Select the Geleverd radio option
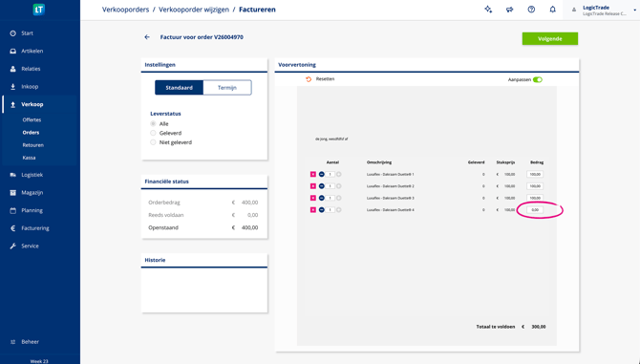The width and height of the screenshot is (640, 364). 153,133
